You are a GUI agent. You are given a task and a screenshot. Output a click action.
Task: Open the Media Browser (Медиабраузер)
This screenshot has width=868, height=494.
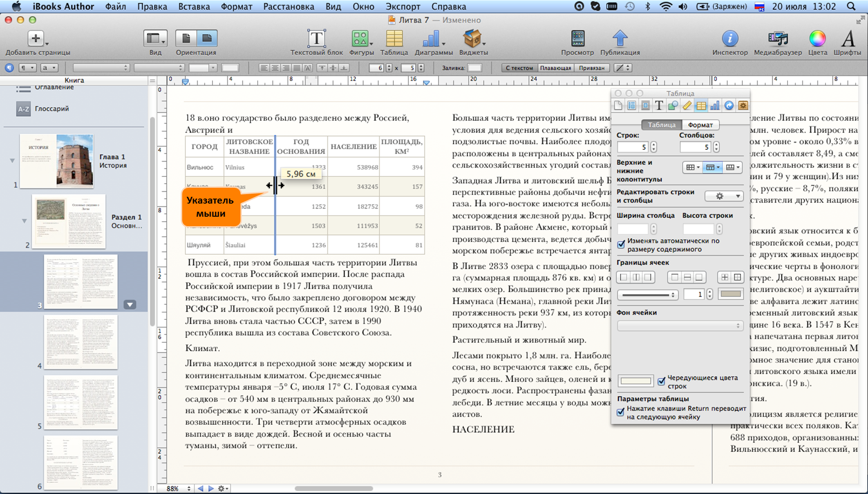click(778, 39)
